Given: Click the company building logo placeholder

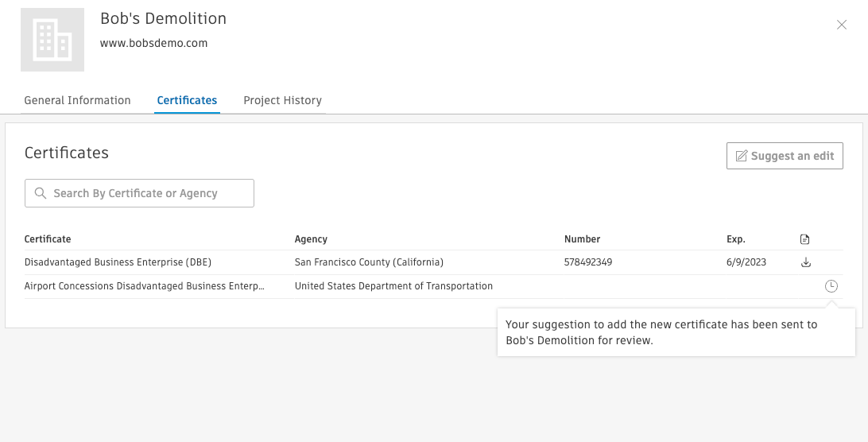Looking at the screenshot, I should tap(52, 40).
